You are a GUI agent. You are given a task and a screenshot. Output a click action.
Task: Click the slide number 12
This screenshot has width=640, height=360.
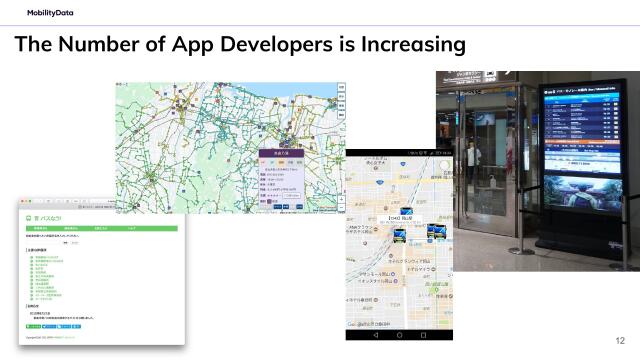(x=620, y=340)
